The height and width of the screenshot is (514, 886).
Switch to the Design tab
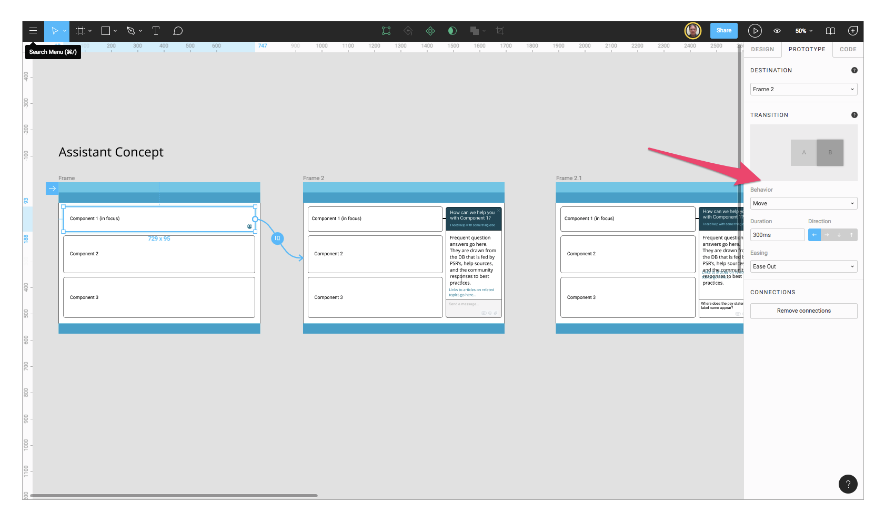coord(762,49)
